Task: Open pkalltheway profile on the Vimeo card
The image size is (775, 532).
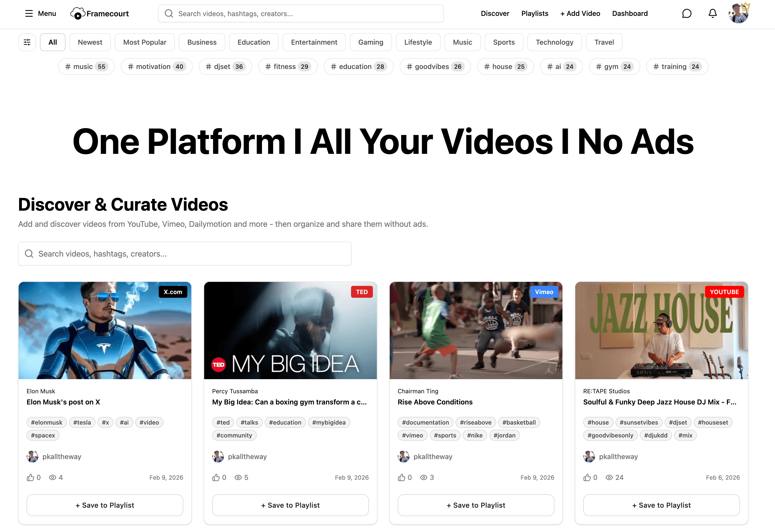Action: 432,456
